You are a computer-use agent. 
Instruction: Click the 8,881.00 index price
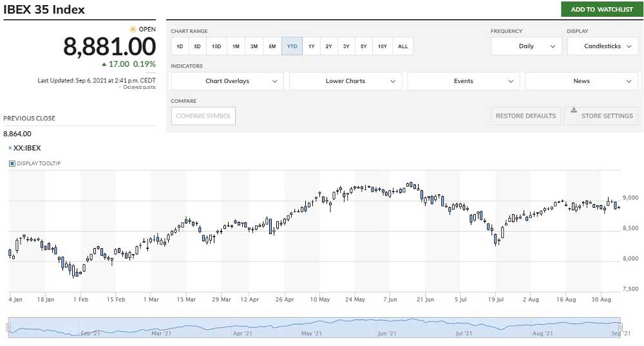tap(109, 46)
